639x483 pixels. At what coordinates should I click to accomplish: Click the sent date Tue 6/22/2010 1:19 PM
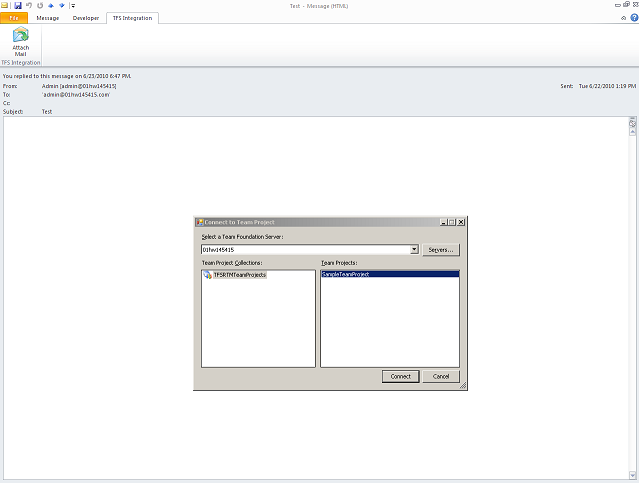(607, 86)
